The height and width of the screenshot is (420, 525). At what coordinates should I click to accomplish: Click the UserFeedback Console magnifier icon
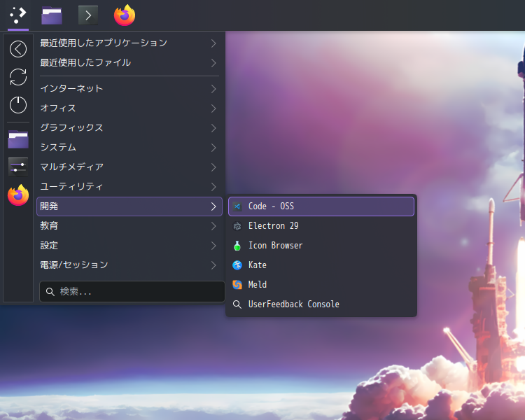click(x=237, y=304)
